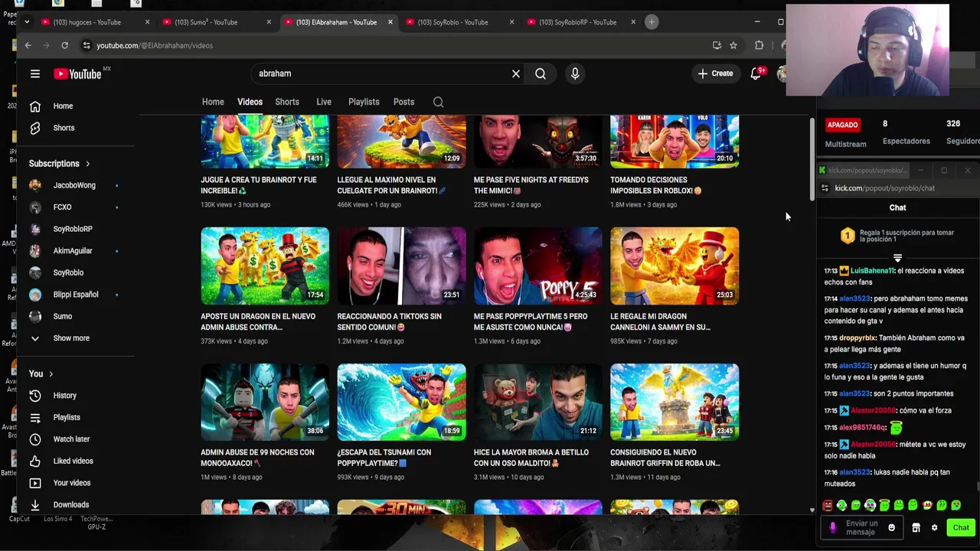View site information icon in address bar
Screen dimensions: 980x551
click(87, 45)
